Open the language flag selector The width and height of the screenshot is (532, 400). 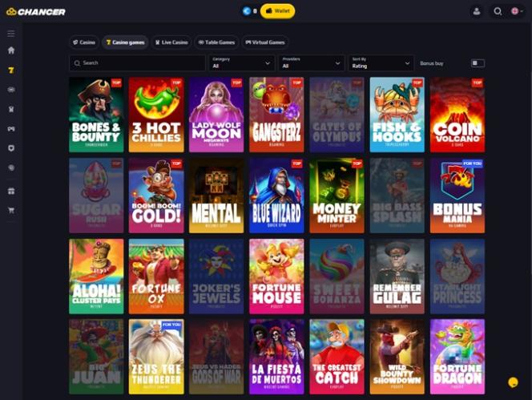coord(517,11)
